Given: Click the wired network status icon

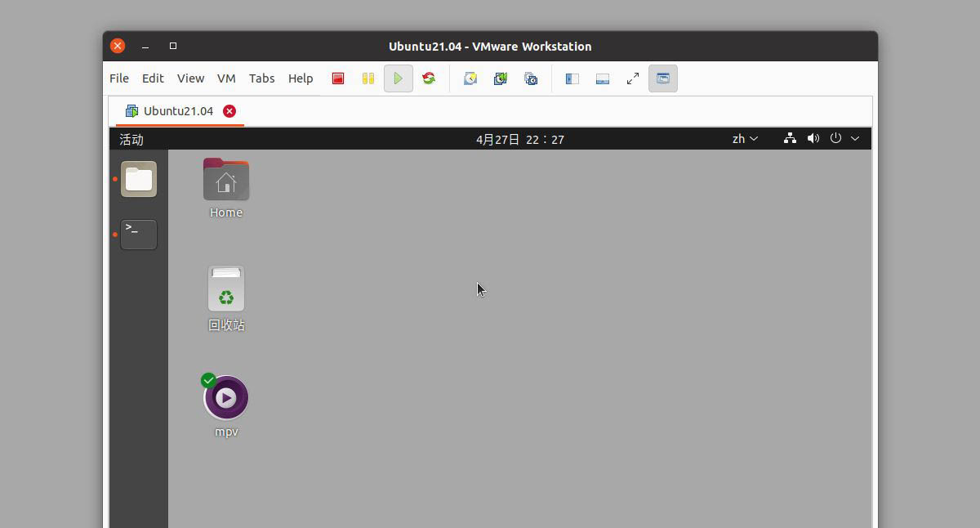Looking at the screenshot, I should tap(790, 139).
